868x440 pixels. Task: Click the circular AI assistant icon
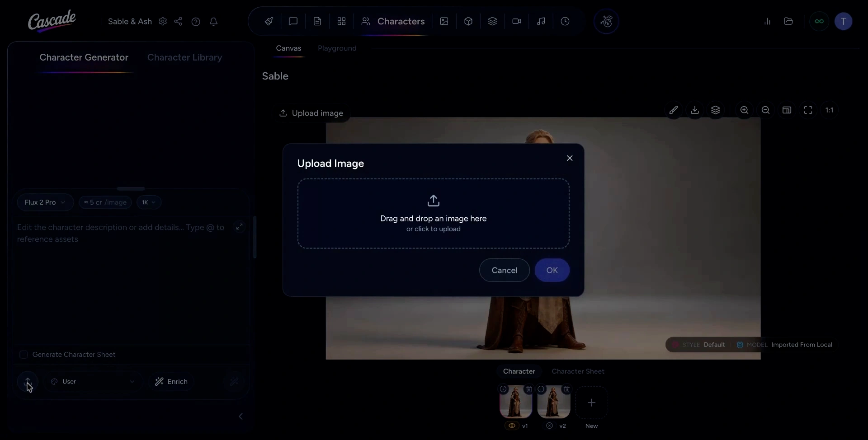606,21
